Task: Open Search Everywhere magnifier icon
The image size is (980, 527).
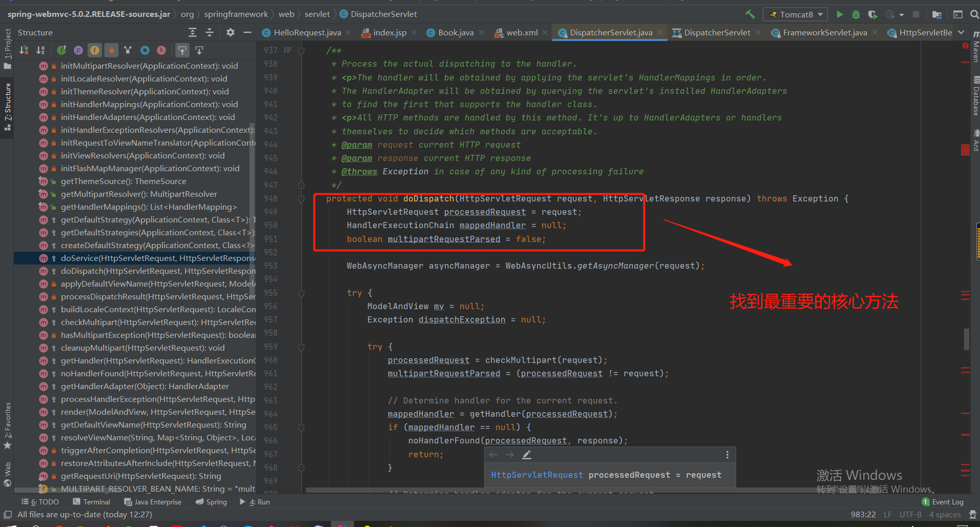Action: click(974, 14)
